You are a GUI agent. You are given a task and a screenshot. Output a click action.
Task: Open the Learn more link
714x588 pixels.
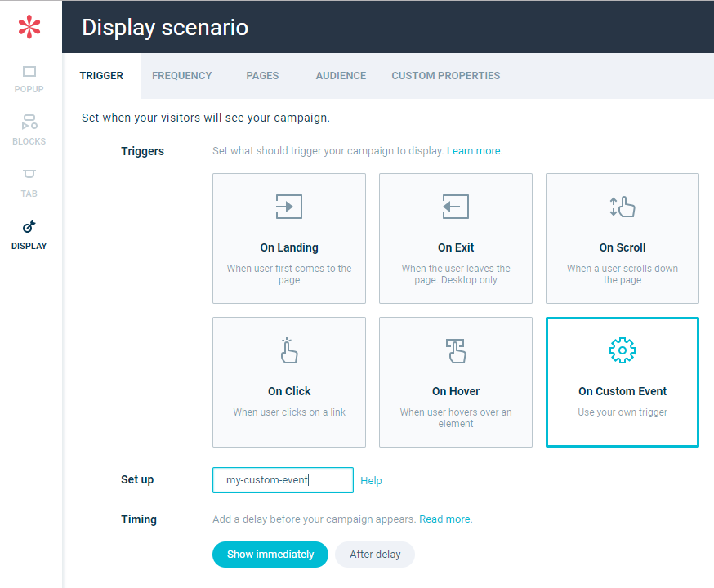474,150
